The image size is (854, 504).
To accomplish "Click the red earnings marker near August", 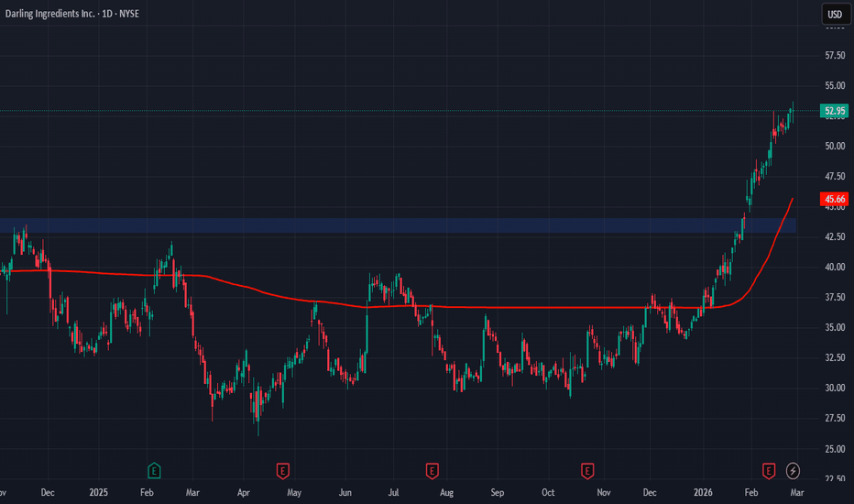I will 432,470.
